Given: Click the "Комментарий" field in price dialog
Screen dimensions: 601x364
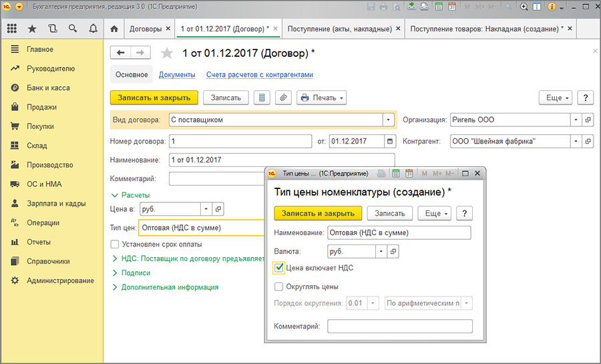Looking at the screenshot, I should (x=399, y=327).
